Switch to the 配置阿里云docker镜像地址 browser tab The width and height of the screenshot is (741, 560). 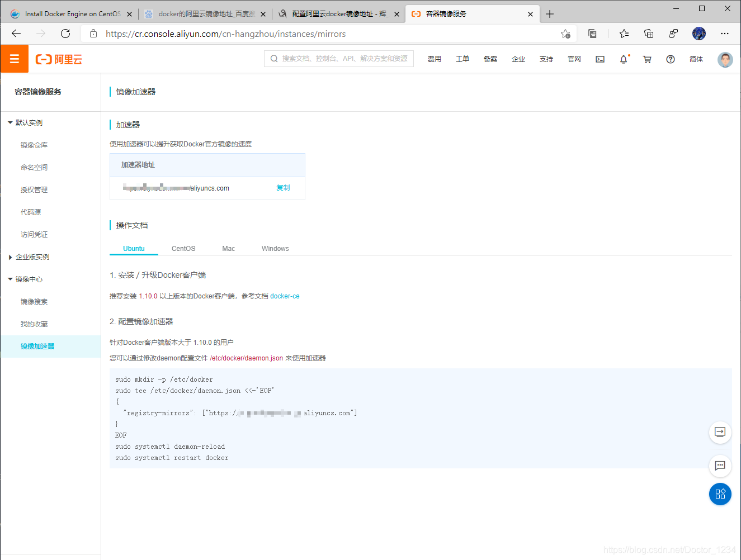click(x=339, y=14)
